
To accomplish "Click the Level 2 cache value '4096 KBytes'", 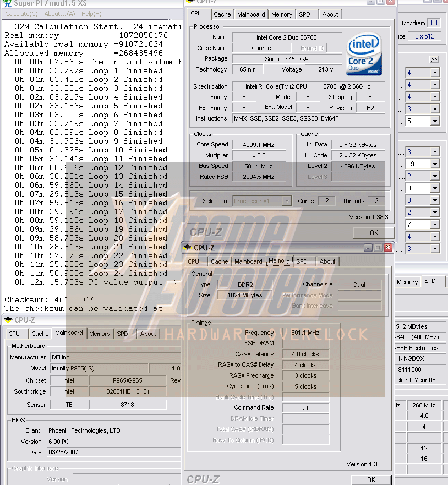I will click(x=358, y=166).
